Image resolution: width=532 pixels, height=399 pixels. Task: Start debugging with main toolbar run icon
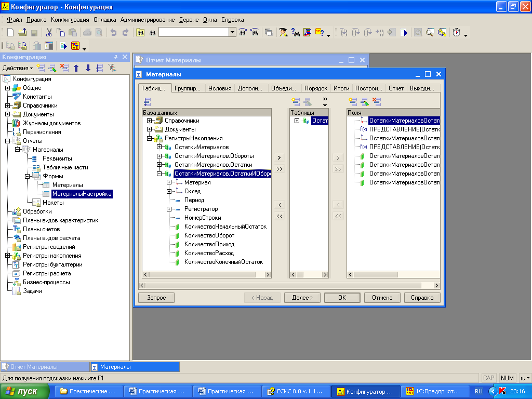pos(404,32)
